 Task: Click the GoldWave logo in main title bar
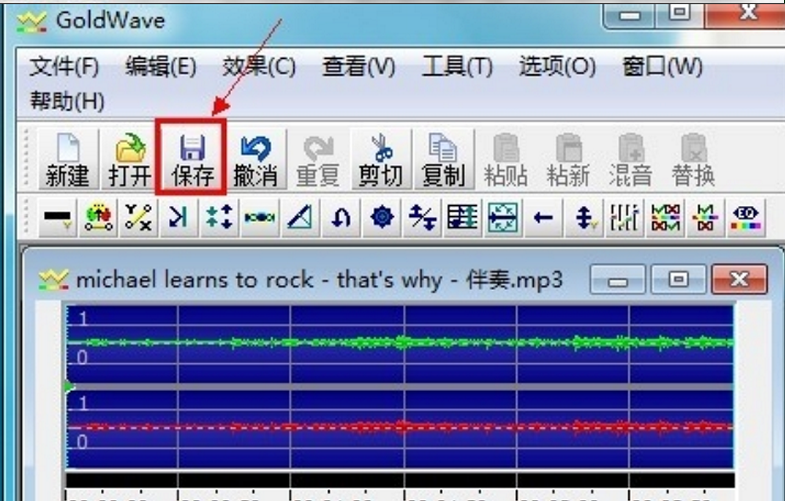tap(32, 22)
